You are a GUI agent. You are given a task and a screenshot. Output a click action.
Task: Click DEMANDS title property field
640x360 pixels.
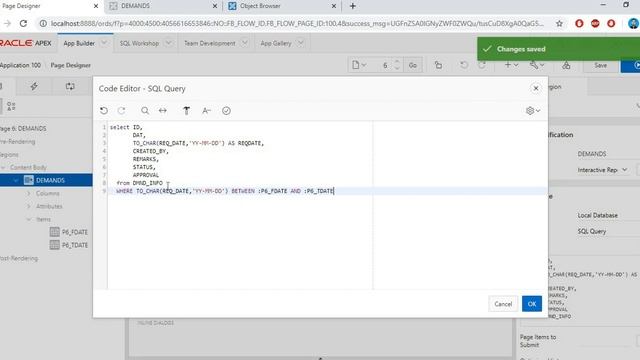click(592, 154)
